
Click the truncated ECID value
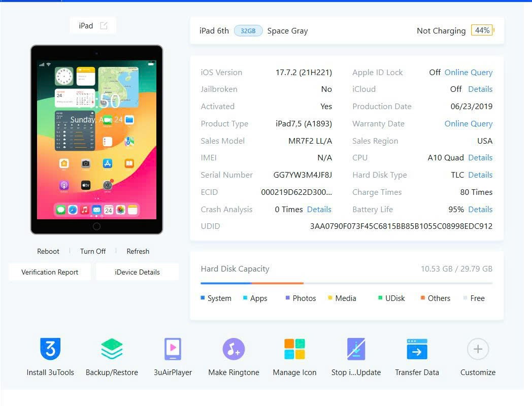tap(296, 192)
